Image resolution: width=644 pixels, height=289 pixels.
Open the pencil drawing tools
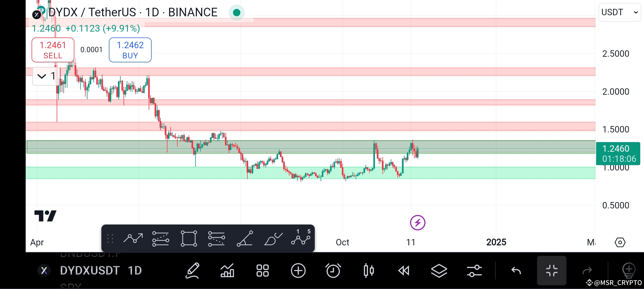[193, 271]
